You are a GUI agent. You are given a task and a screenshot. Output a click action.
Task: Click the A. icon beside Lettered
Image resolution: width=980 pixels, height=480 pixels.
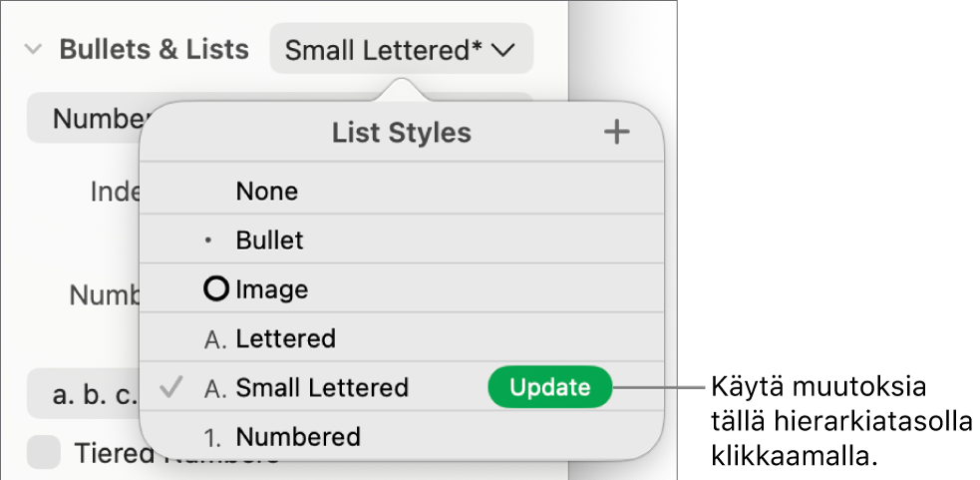tap(215, 339)
